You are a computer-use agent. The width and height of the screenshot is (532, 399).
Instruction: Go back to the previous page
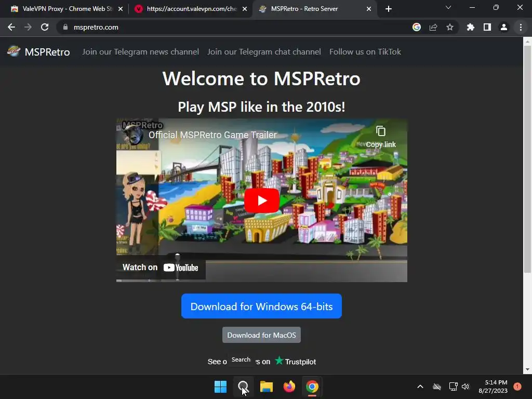[11, 27]
